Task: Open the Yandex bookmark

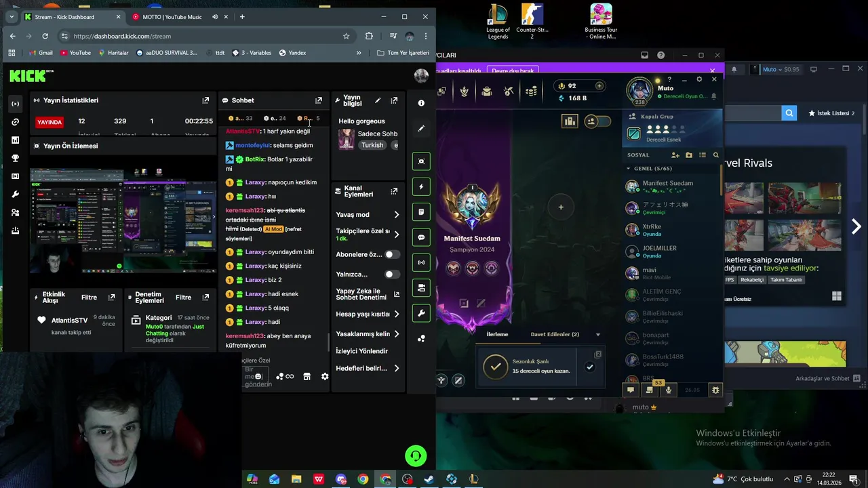Action: click(x=292, y=53)
